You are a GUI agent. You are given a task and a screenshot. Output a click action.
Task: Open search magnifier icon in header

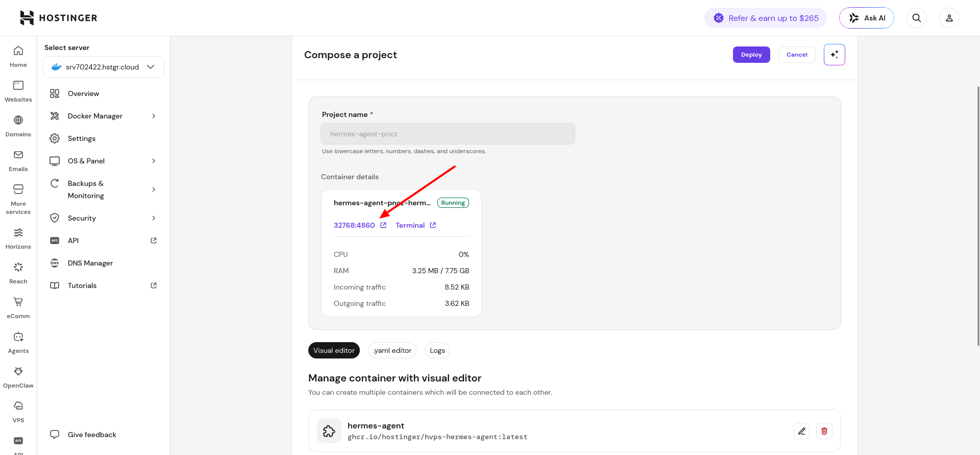point(917,18)
